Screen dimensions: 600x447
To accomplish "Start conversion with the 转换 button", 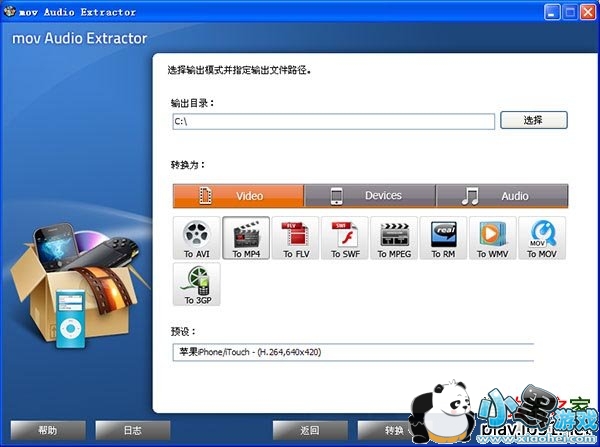I will [387, 431].
